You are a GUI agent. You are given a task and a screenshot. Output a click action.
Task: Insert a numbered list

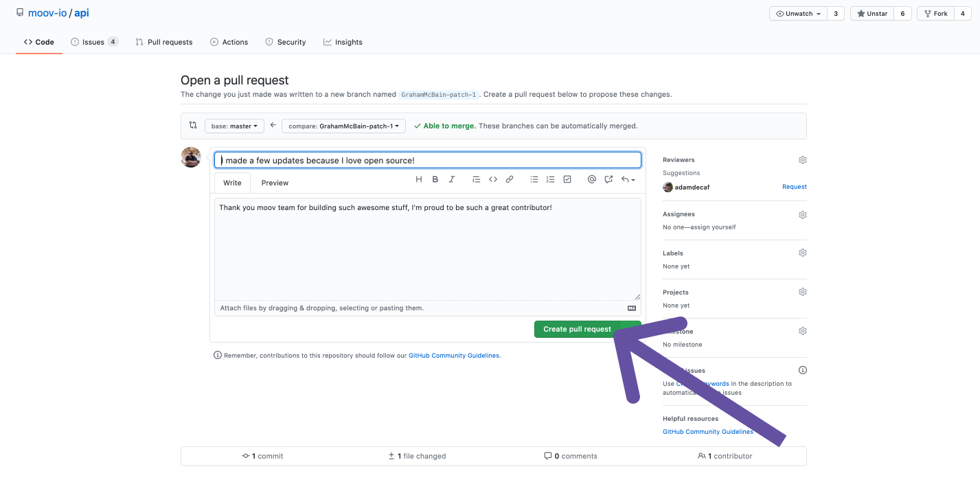pos(550,179)
